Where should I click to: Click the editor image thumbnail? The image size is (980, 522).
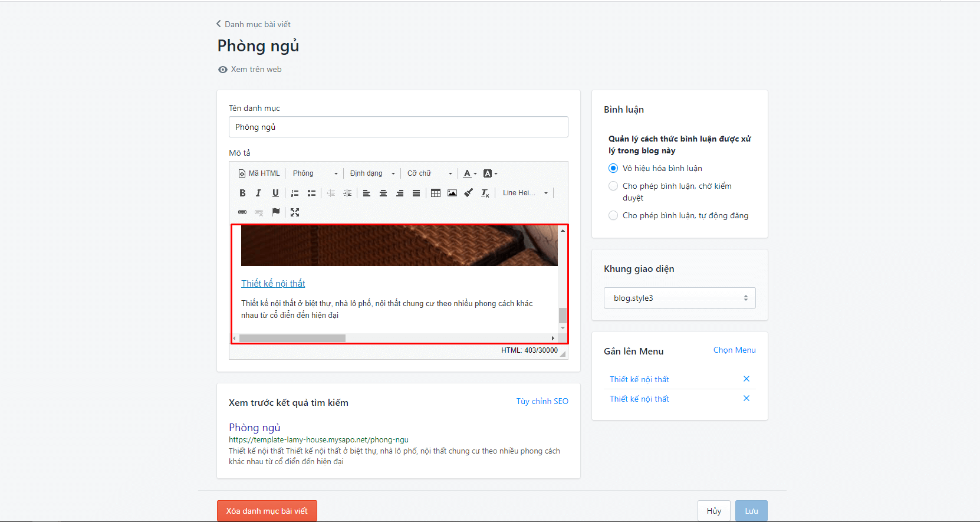399,246
